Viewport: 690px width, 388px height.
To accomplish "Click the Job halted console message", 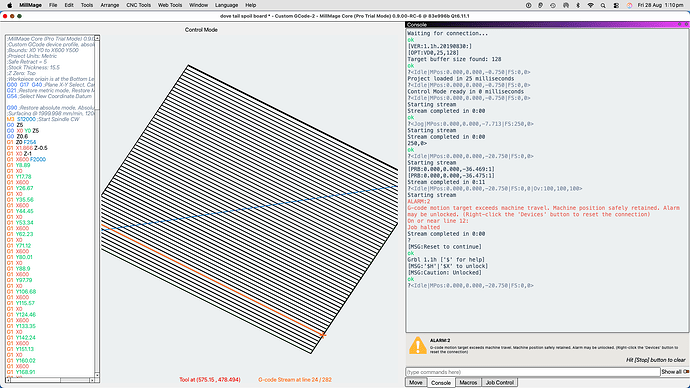I will 423,227.
